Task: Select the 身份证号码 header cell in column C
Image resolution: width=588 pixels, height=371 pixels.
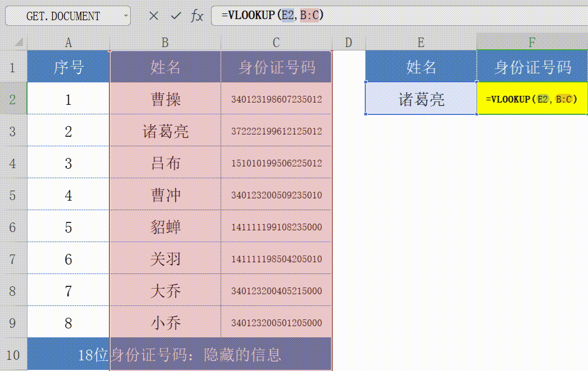Action: 275,67
